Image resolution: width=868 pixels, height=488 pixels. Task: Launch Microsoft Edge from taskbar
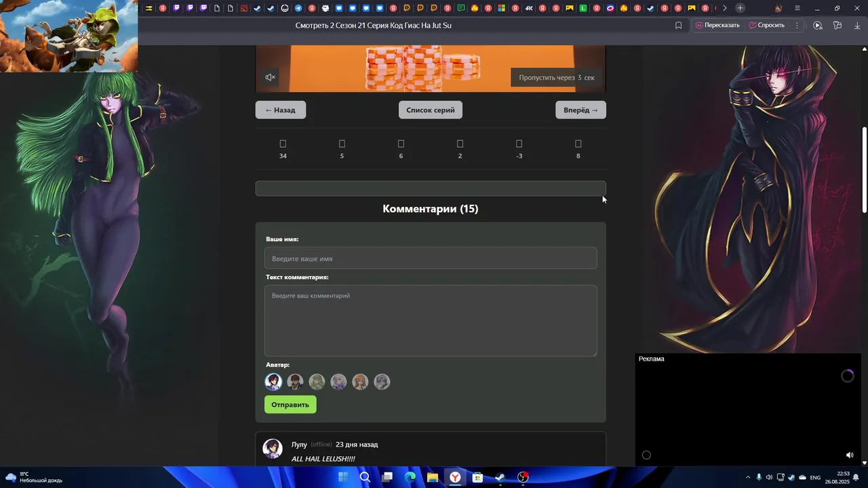click(410, 477)
